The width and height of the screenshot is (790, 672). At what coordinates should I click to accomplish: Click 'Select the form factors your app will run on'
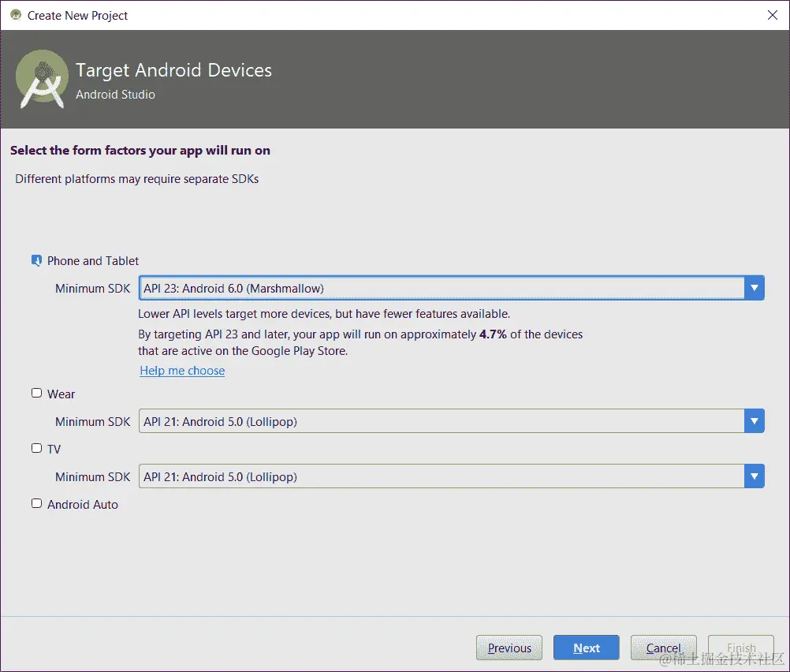(140, 150)
